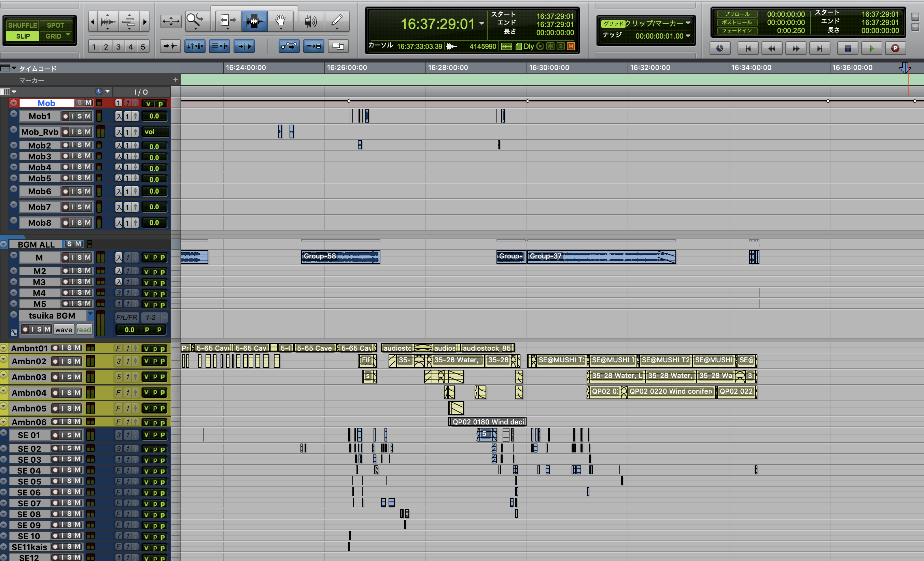Screen dimensions: 924x561
Task: Solo the Mob_Rvb track
Action: point(80,132)
